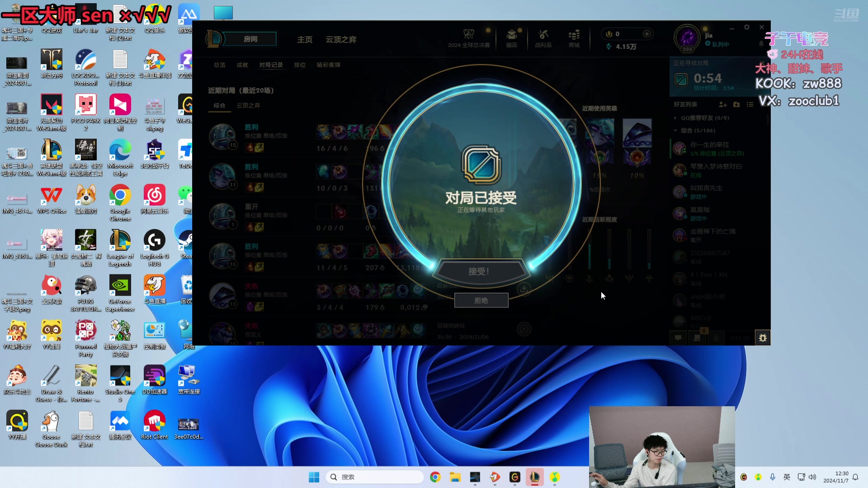Open the Microsoft Edge desktop shortcut
The height and width of the screenshot is (488, 868).
[x=120, y=157]
